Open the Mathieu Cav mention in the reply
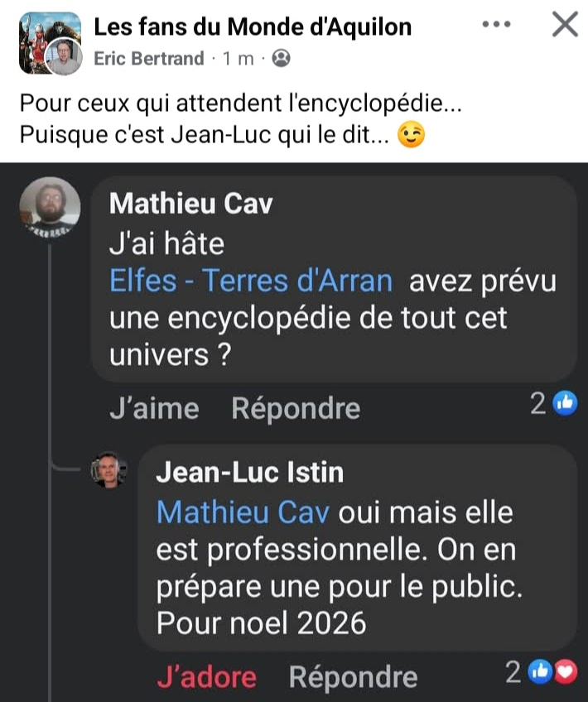This screenshot has width=588, height=702. pos(243,512)
